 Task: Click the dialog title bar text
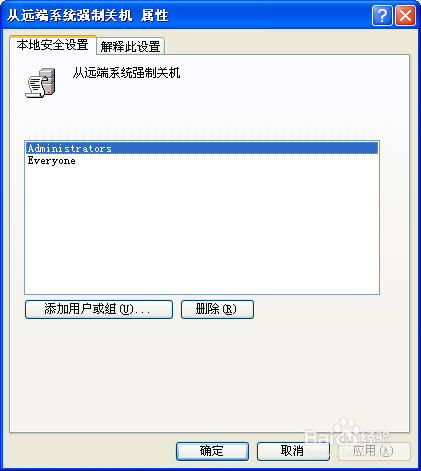click(88, 16)
